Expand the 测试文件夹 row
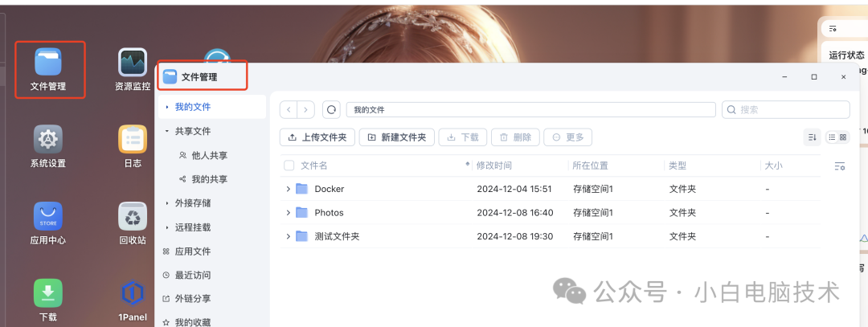The image size is (868, 327). click(288, 236)
